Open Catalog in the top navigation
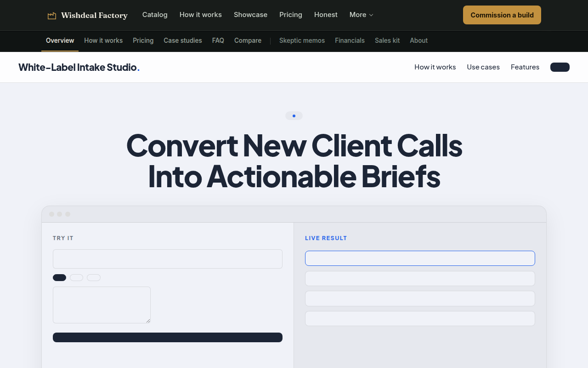 pos(155,15)
